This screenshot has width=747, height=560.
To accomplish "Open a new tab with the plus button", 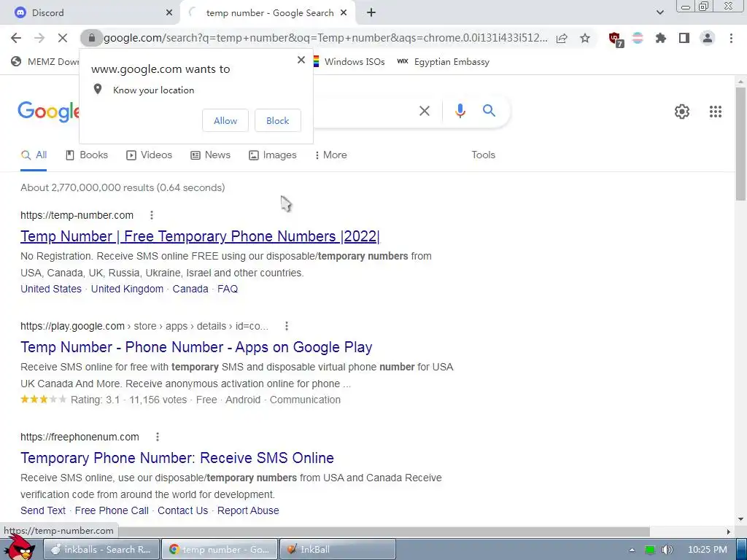I will (x=371, y=13).
